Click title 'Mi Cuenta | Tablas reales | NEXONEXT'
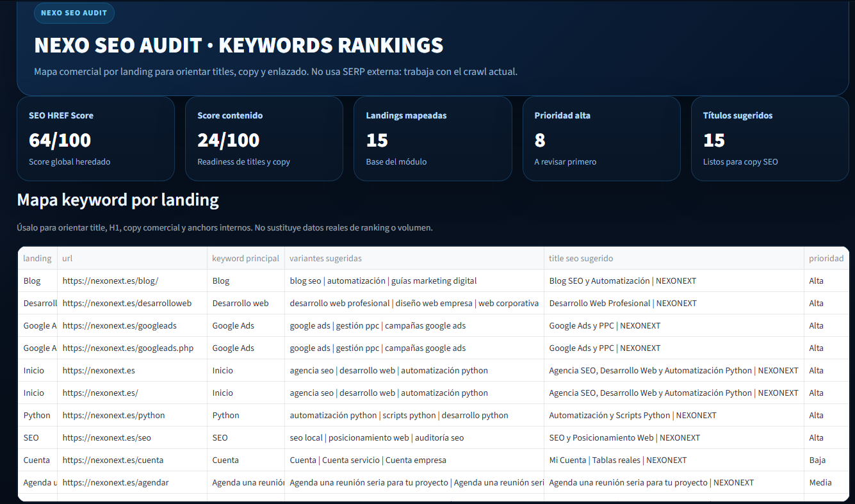 click(x=674, y=460)
